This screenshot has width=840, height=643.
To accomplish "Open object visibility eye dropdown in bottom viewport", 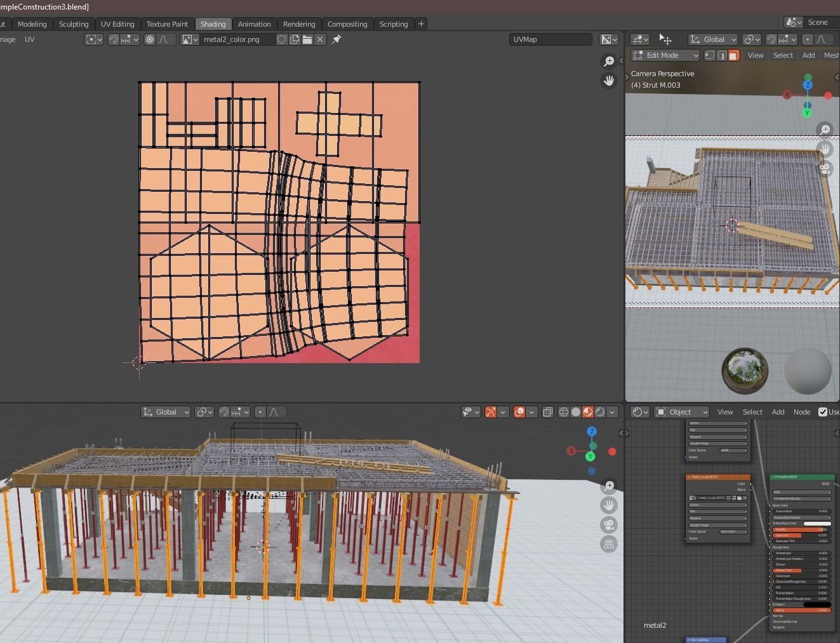I will (471, 412).
